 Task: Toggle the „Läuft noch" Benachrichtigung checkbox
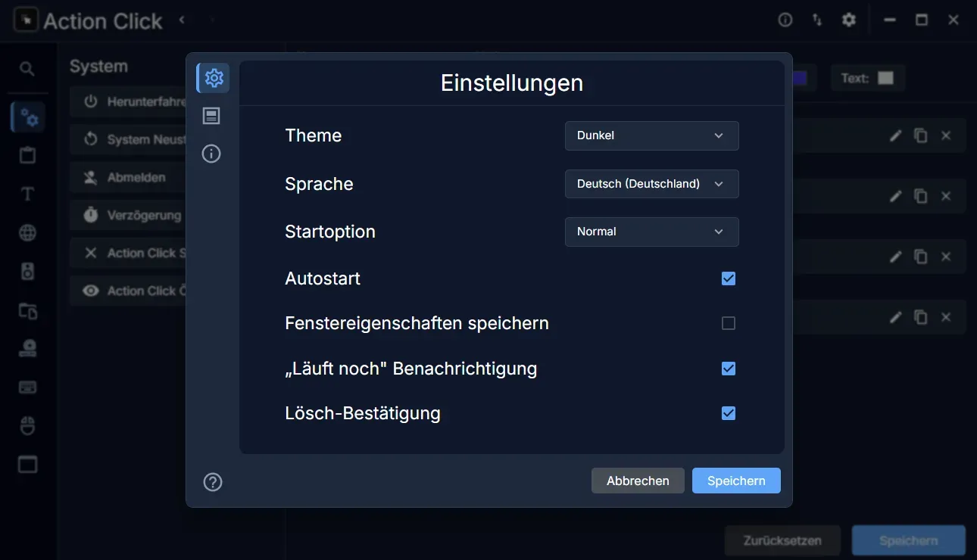729,369
